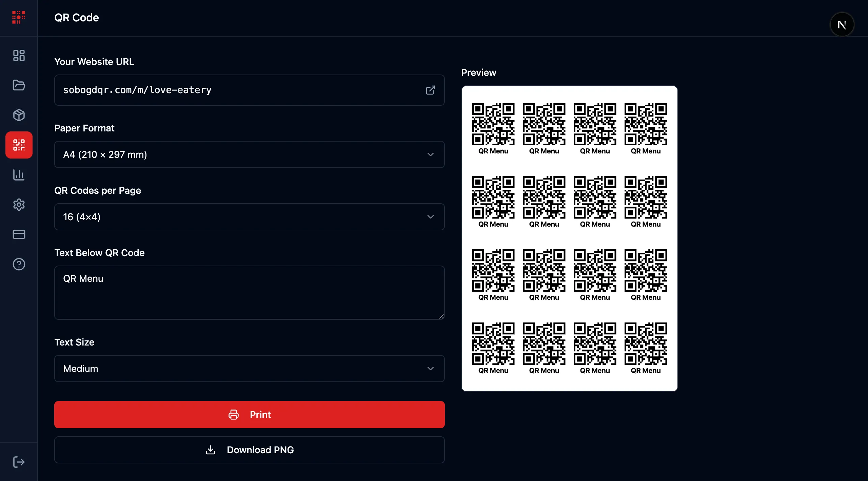Open the Analytics bar chart icon
The height and width of the screenshot is (481, 868).
click(19, 175)
